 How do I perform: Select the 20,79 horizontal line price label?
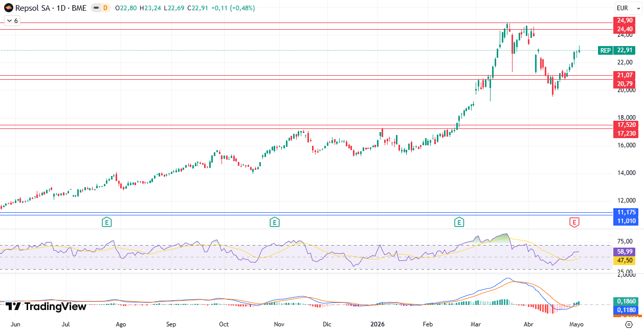625,84
